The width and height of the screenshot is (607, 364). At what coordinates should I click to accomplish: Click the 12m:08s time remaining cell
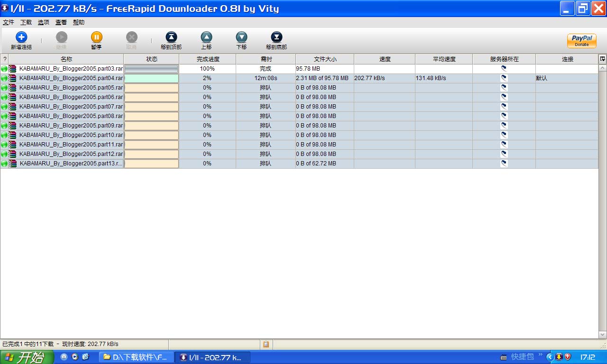click(266, 78)
